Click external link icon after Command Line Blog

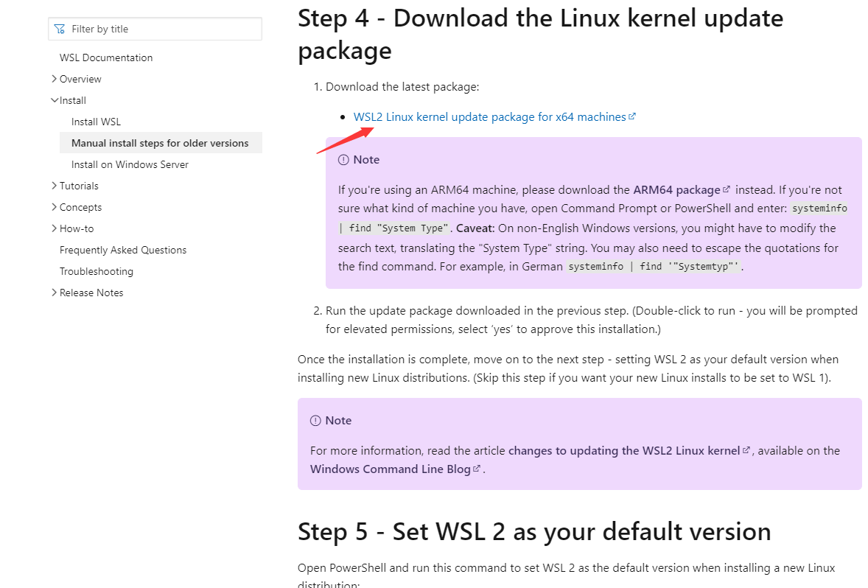[477, 469]
